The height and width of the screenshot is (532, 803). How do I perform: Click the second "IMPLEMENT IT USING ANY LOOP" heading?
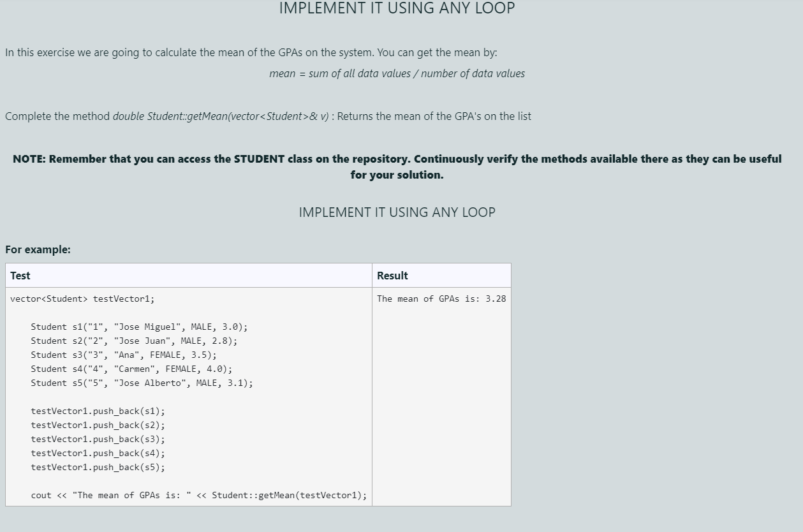coord(397,212)
